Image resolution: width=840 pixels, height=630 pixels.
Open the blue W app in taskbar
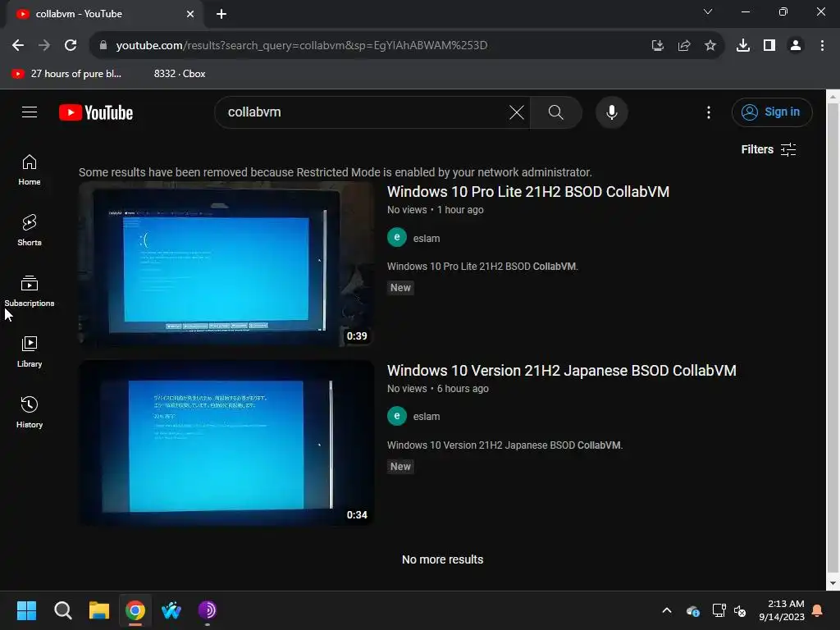pos(171,610)
